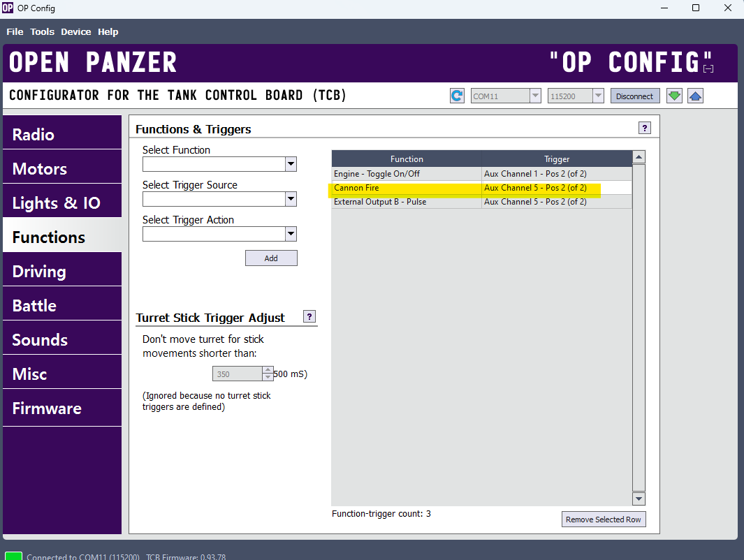Click the green connection status indicator

click(x=13, y=557)
